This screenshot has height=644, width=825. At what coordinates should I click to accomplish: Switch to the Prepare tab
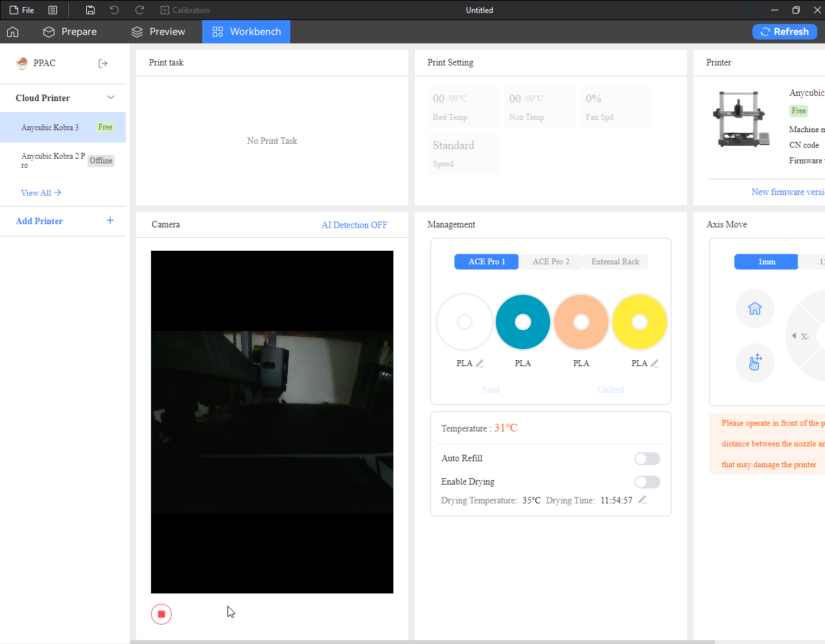[x=70, y=32]
